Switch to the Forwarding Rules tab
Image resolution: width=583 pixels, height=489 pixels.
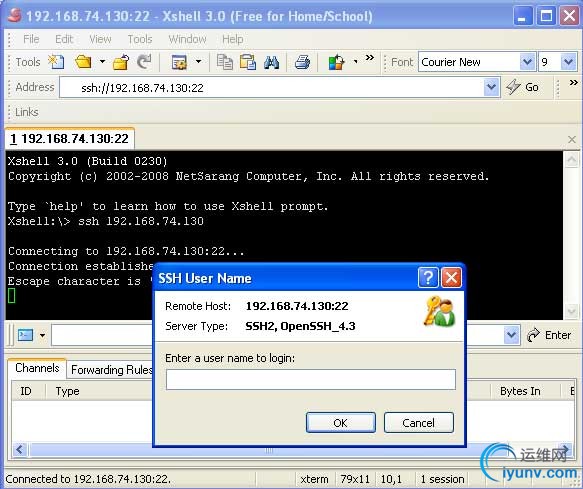(x=112, y=370)
